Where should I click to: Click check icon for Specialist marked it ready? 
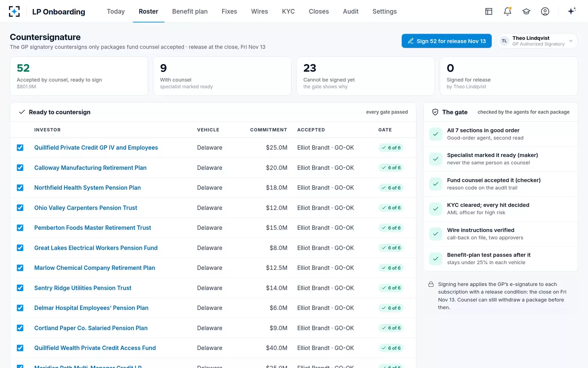click(436, 159)
